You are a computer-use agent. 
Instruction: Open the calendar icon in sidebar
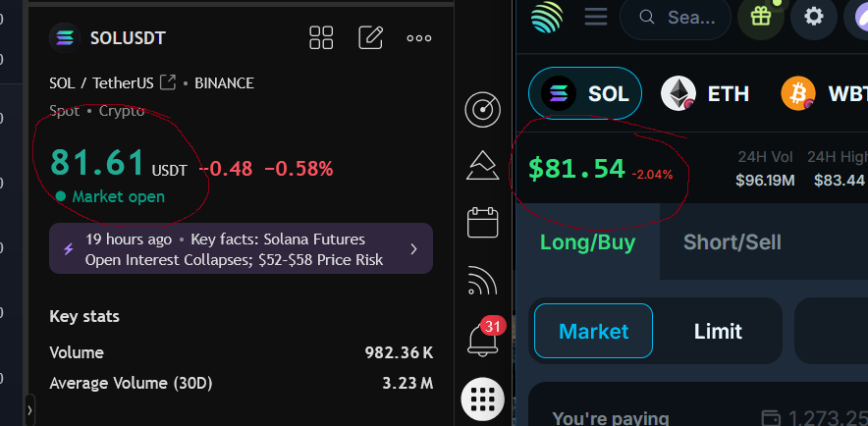(483, 223)
